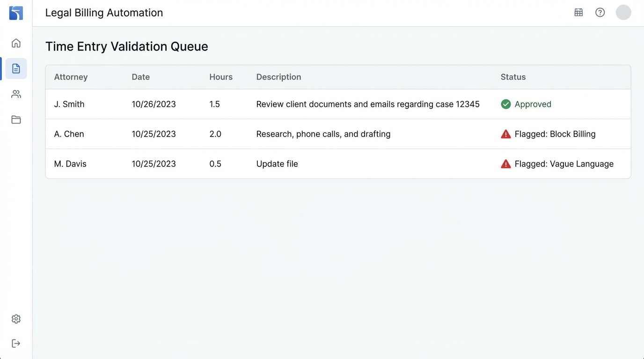Select the Documents icon in the sidebar
644x359 pixels.
click(15, 68)
